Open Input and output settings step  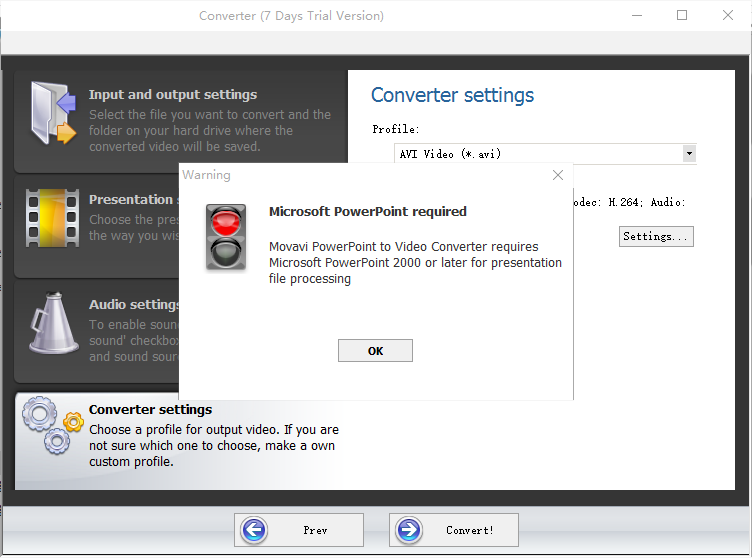(181, 121)
